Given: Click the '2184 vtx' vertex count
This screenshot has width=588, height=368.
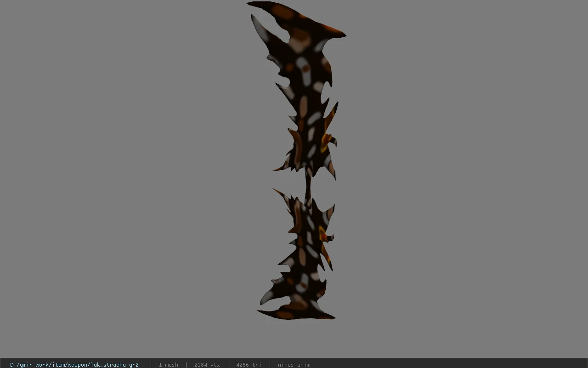Looking at the screenshot, I should (x=207, y=365).
